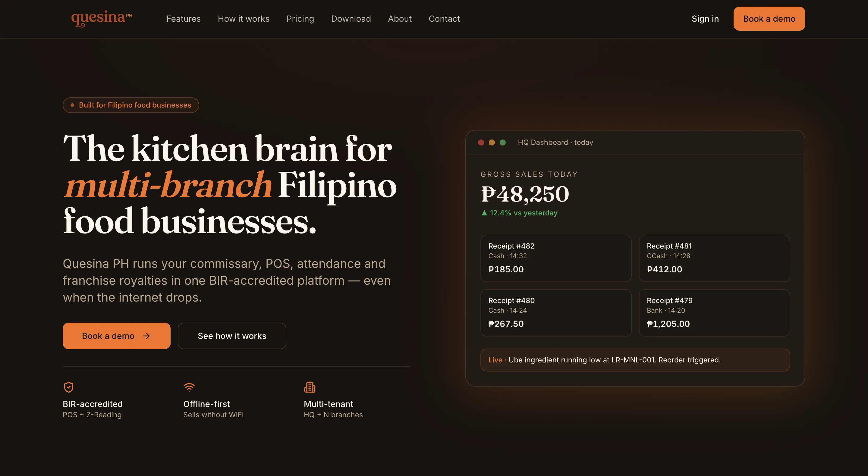Click the See how it works button
This screenshot has width=868, height=476.
[x=232, y=336]
